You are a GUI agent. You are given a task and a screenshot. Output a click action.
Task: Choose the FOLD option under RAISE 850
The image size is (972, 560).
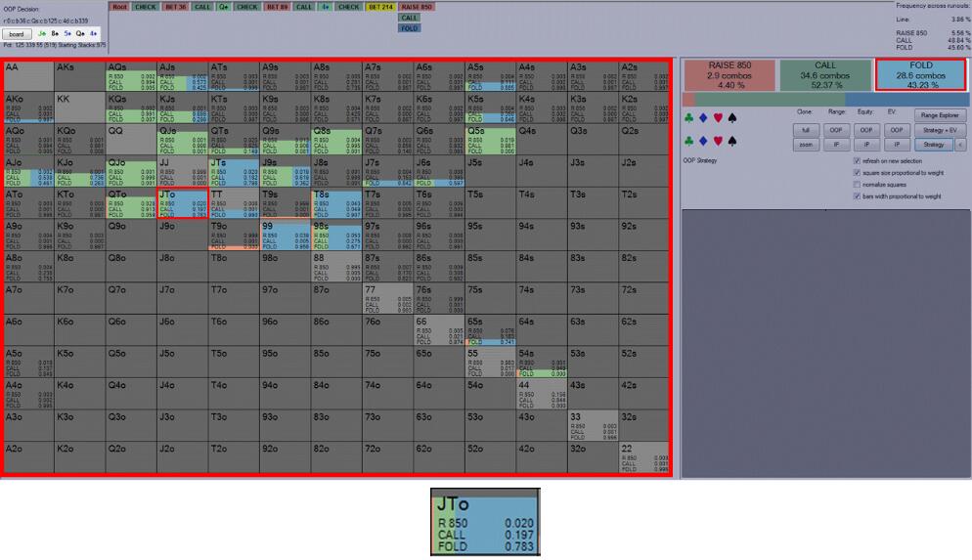409,28
